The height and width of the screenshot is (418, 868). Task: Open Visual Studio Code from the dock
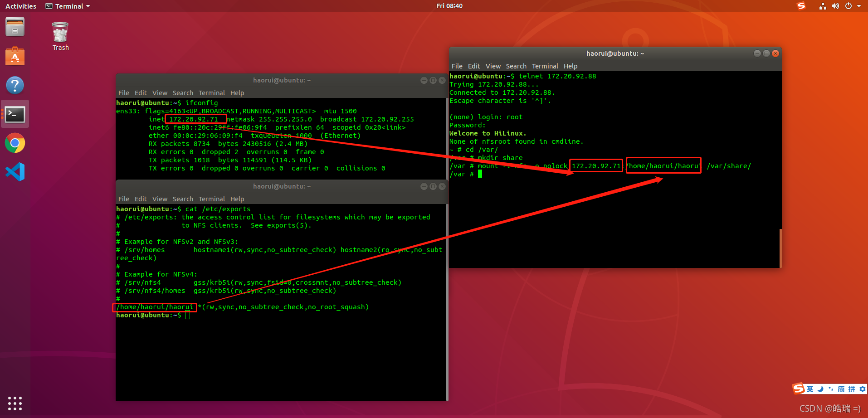click(x=15, y=172)
